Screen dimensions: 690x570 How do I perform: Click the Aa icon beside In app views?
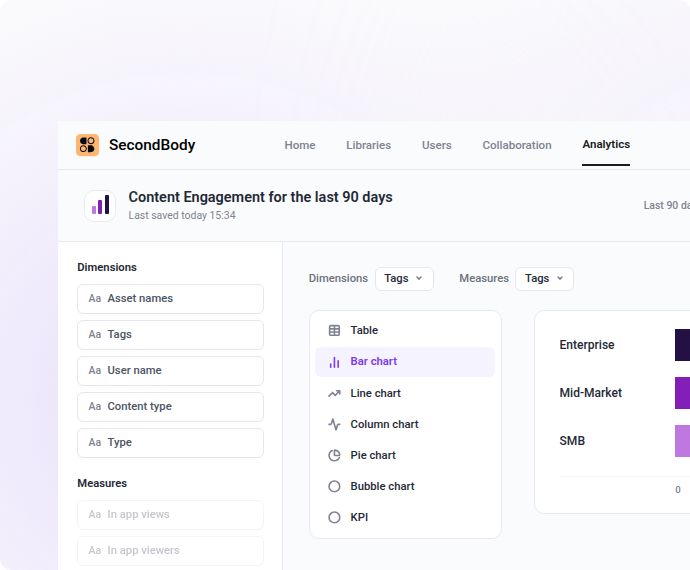click(x=95, y=515)
